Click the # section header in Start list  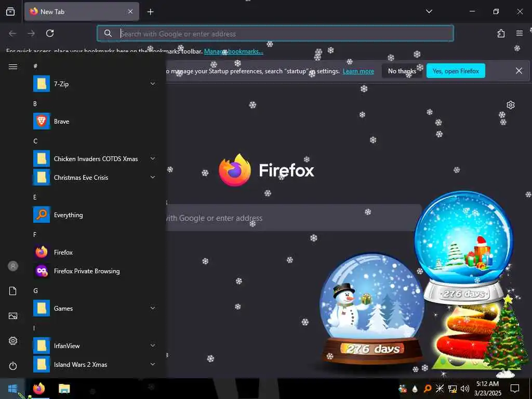pyautogui.click(x=35, y=66)
